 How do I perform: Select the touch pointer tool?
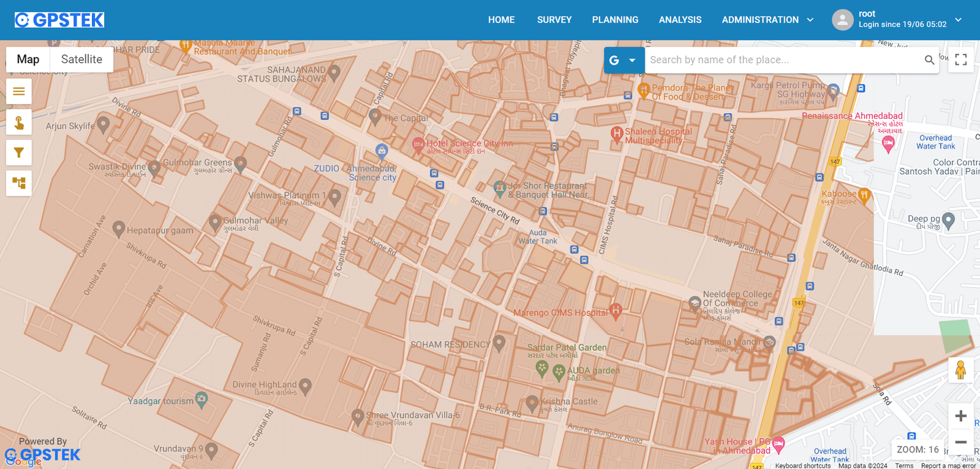pos(19,122)
